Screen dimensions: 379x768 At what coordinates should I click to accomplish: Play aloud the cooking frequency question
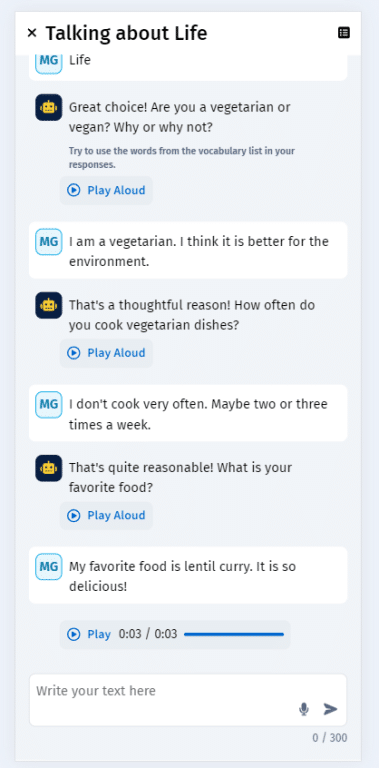click(x=106, y=353)
